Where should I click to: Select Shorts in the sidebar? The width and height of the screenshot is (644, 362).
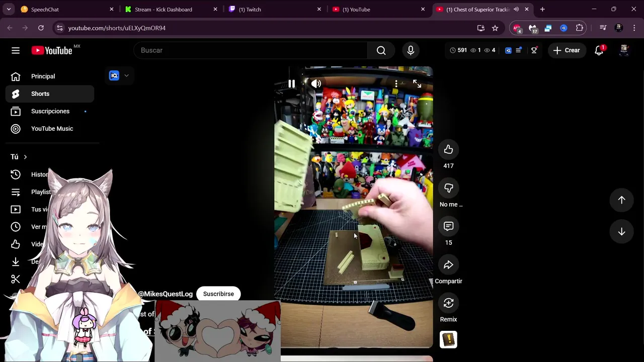[50, 94]
